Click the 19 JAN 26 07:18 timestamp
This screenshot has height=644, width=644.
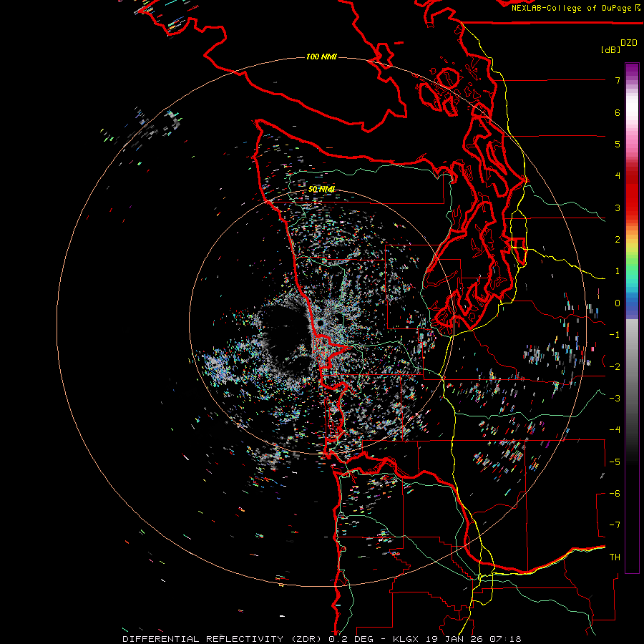tap(475, 639)
